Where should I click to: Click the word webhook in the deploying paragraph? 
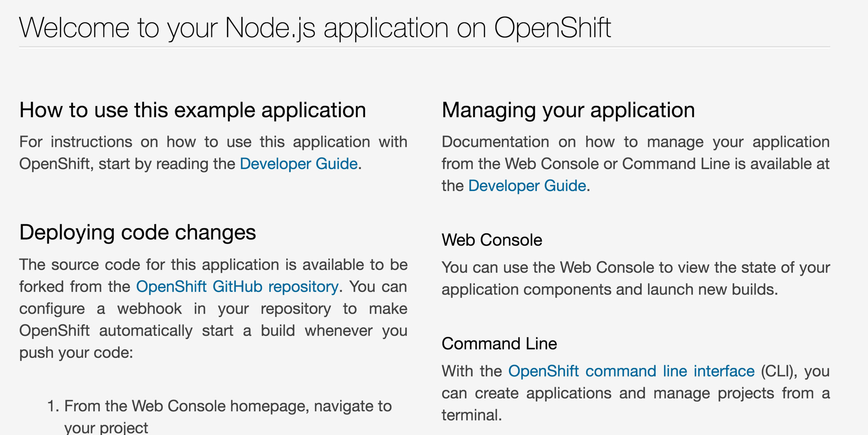[x=149, y=309]
